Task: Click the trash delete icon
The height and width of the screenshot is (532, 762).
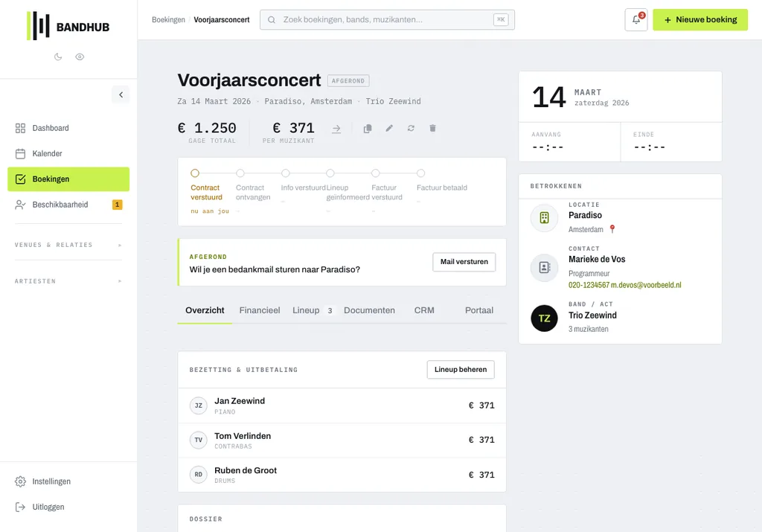Action: click(432, 128)
